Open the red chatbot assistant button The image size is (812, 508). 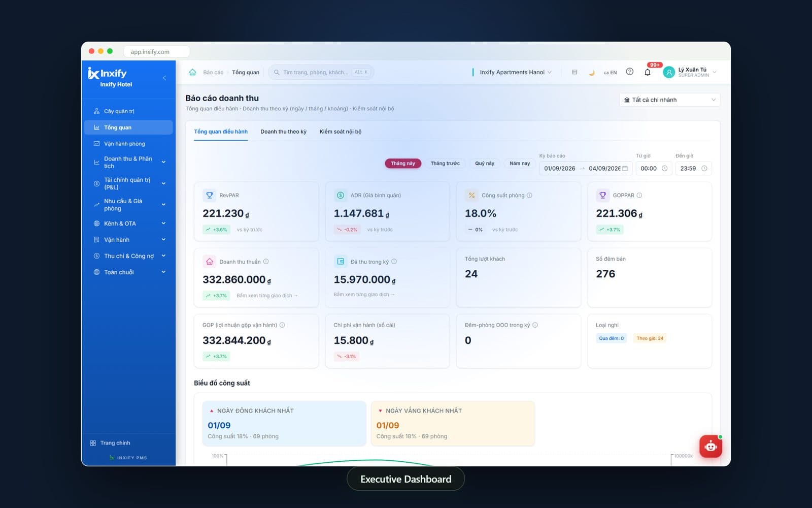coord(710,447)
